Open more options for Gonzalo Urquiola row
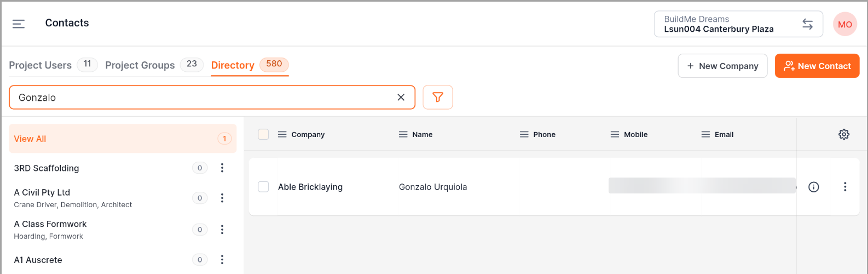The height and width of the screenshot is (274, 868). click(x=844, y=187)
